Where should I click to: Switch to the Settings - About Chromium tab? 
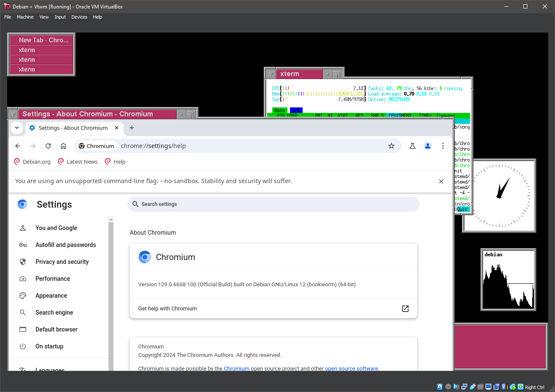72,128
